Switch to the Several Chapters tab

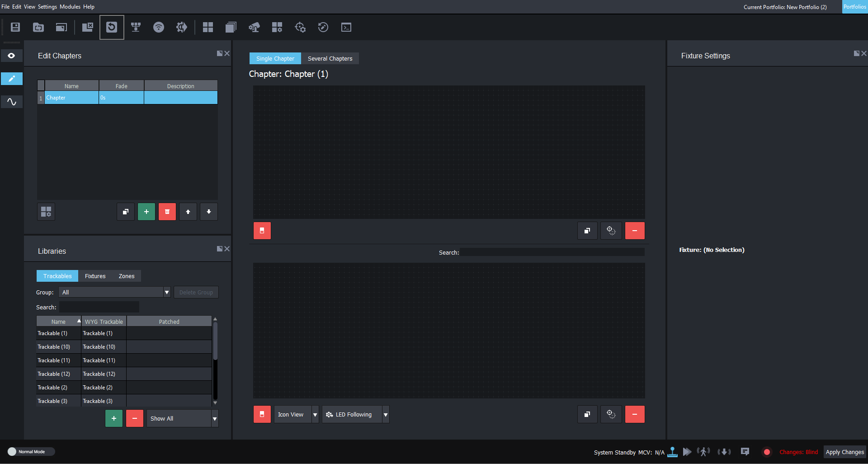click(x=330, y=58)
